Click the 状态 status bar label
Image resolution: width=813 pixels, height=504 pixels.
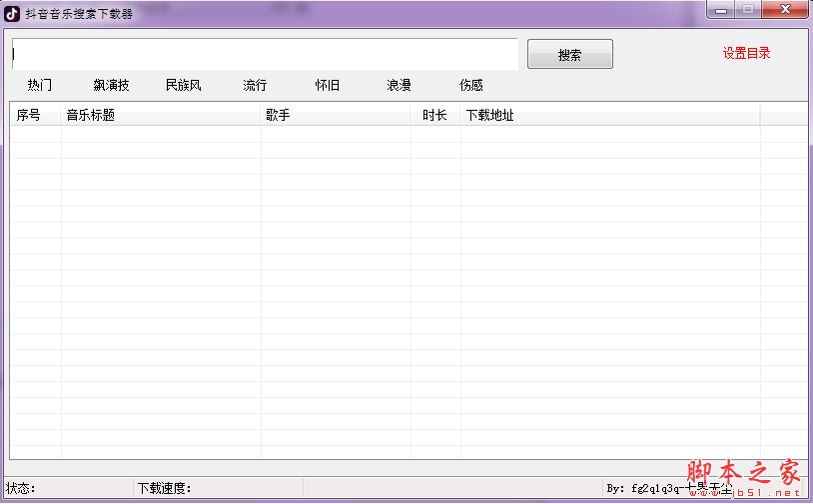point(21,488)
